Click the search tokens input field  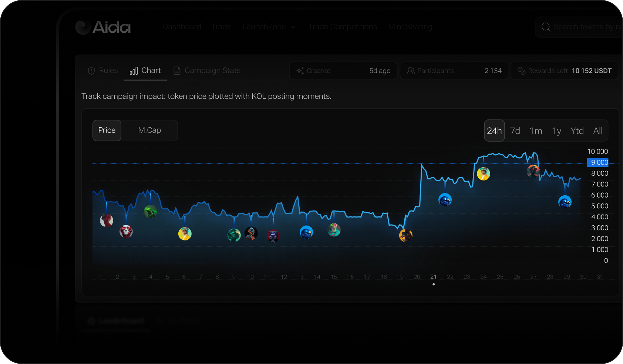pos(586,27)
